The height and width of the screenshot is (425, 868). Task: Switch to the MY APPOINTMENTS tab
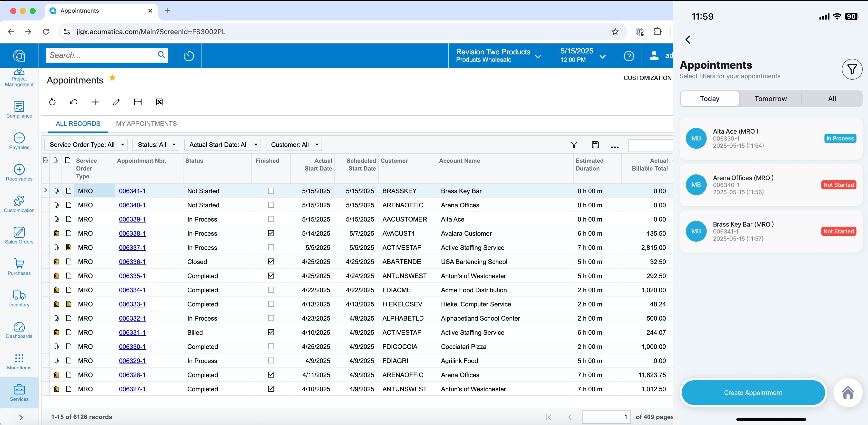(x=146, y=124)
